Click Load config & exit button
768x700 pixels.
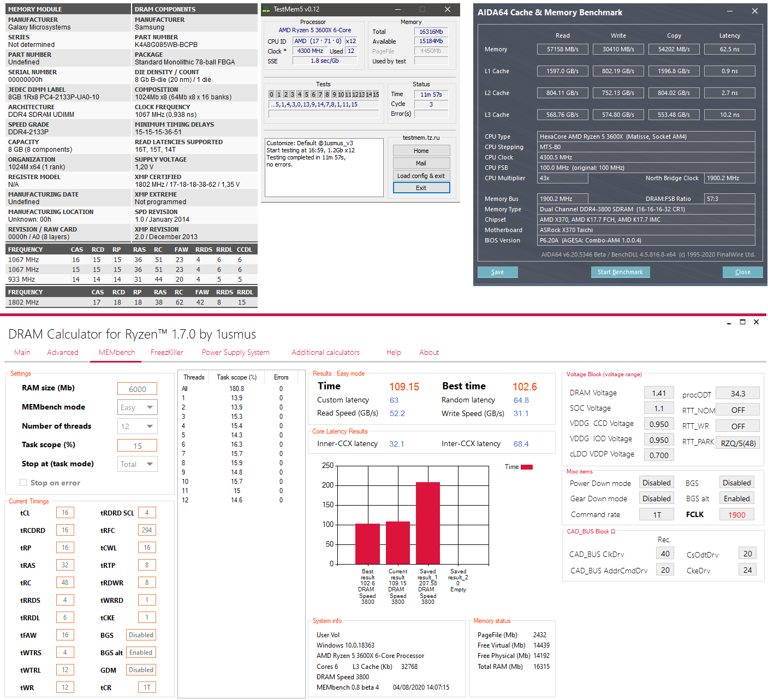click(421, 176)
